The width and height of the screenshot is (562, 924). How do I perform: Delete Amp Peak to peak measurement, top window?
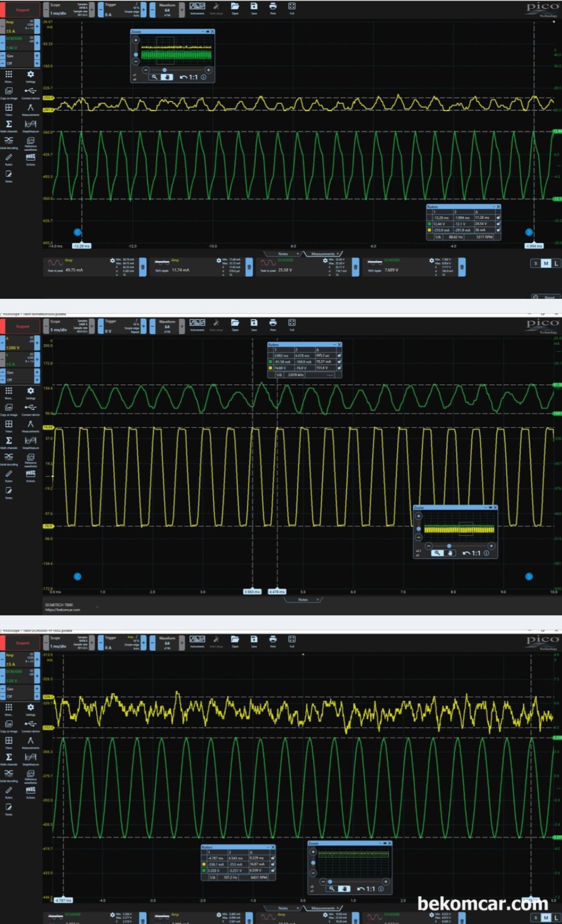142,267
